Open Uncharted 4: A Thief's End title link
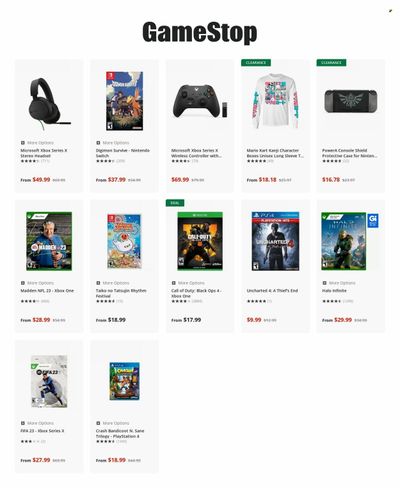This screenshot has height=488, width=400. (x=272, y=291)
